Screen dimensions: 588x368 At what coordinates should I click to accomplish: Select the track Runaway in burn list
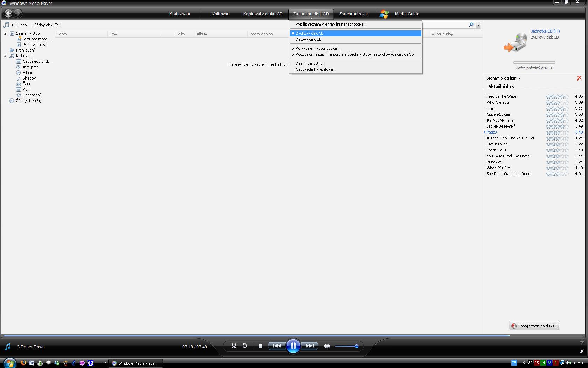click(x=494, y=162)
